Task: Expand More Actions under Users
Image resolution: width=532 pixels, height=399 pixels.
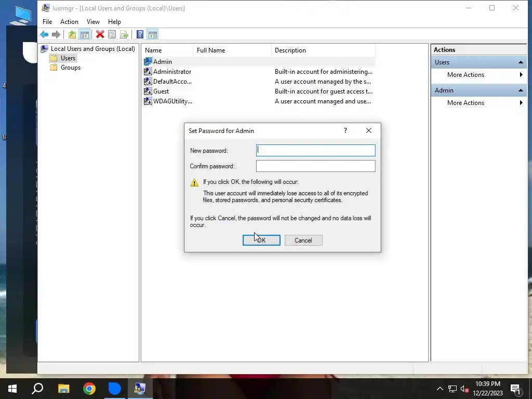Action: coord(478,75)
